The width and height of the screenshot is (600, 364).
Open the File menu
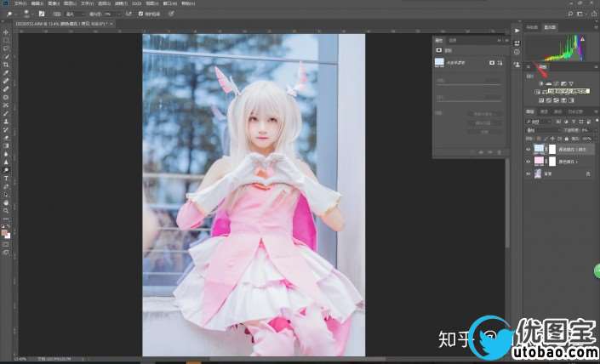click(x=21, y=3)
